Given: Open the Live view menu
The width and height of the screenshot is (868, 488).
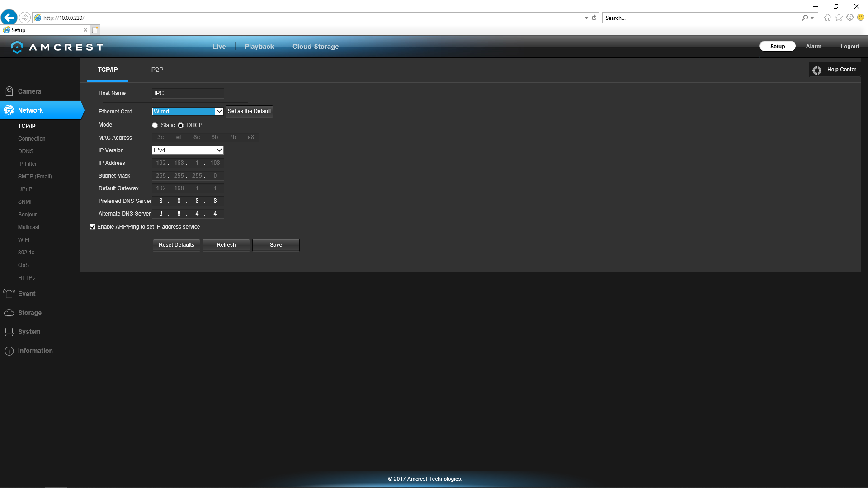Looking at the screenshot, I should point(219,47).
